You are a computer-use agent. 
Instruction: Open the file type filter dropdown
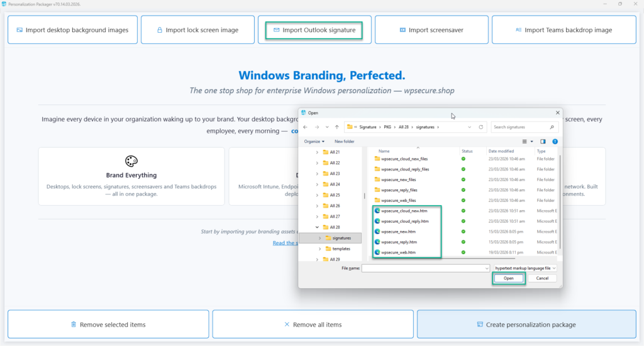526,268
